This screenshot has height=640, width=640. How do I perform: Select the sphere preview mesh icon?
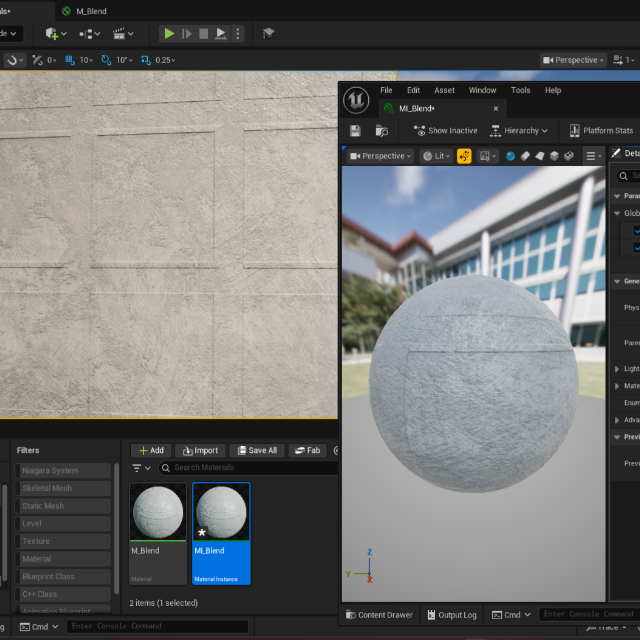click(x=510, y=156)
